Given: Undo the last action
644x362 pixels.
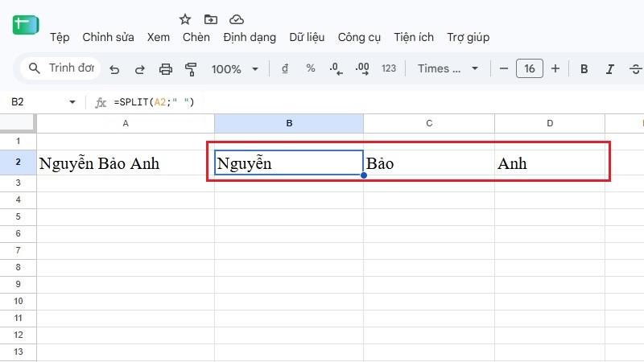Looking at the screenshot, I should (114, 69).
